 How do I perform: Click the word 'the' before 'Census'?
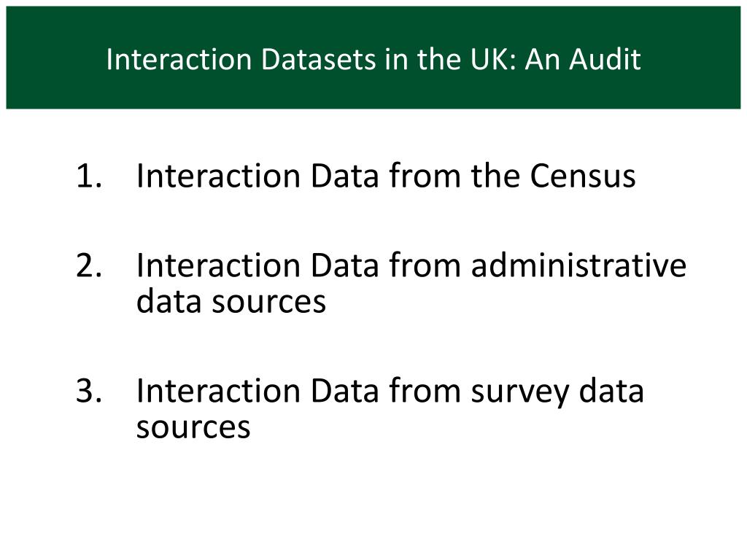tap(495, 176)
